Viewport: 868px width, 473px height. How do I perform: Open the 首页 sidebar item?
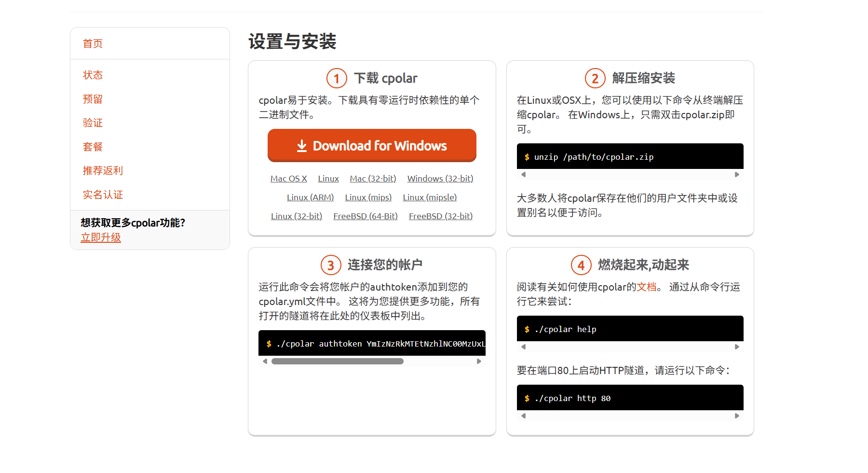(x=93, y=43)
